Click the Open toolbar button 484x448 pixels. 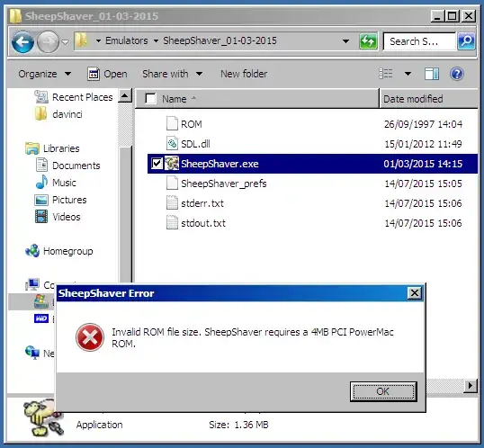[x=107, y=74]
